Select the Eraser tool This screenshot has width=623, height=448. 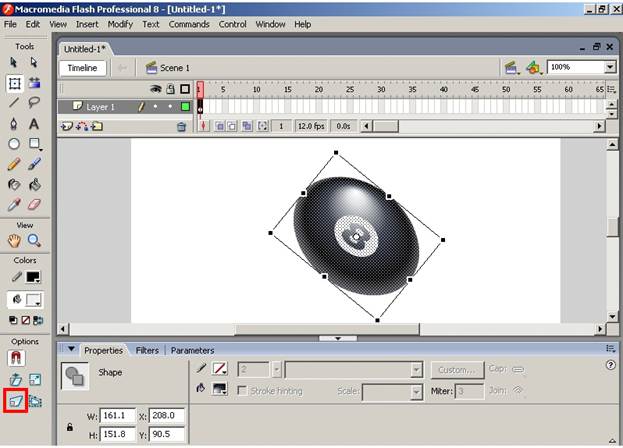[x=35, y=205]
